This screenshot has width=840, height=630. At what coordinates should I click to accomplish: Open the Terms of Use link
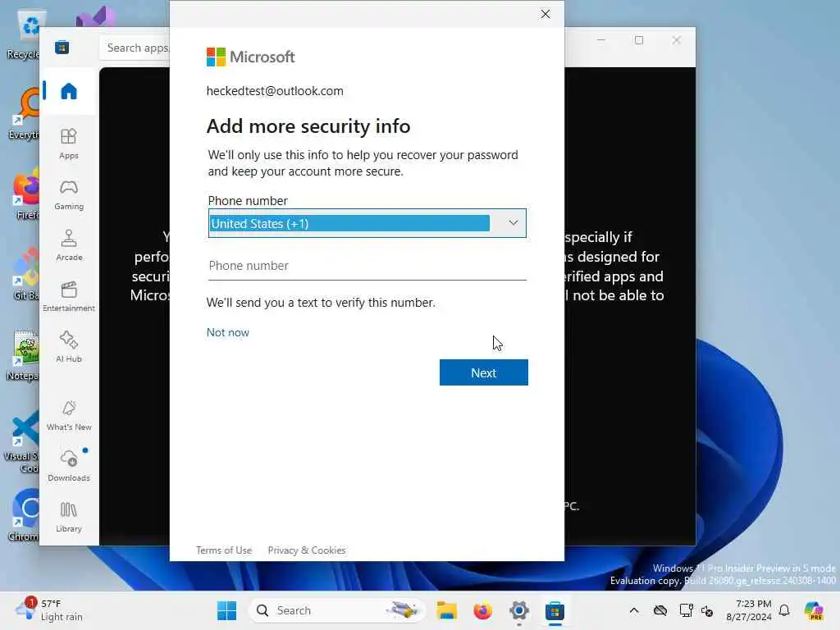click(x=224, y=550)
